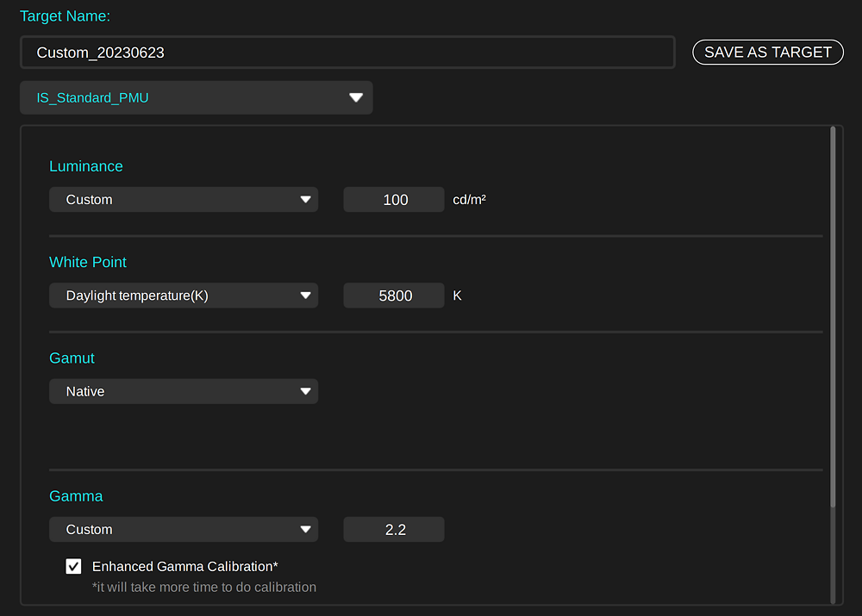This screenshot has height=616, width=862.
Task: Open the Luminance Custom dropdown
Action: click(x=183, y=200)
